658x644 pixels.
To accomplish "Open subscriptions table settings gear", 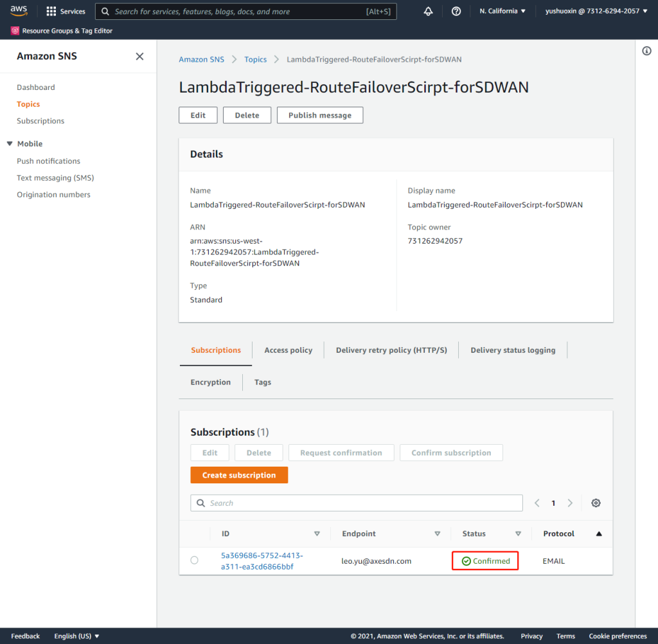I will 596,503.
